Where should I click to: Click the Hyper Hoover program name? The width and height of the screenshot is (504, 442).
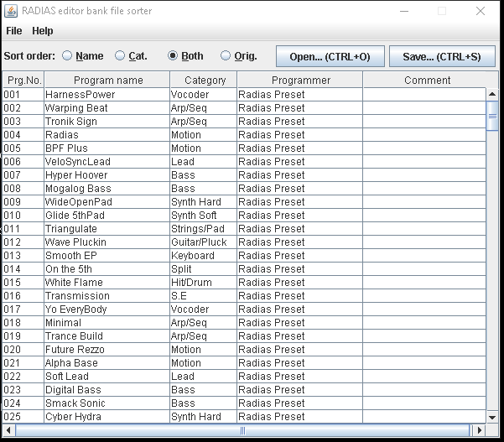pos(107,175)
